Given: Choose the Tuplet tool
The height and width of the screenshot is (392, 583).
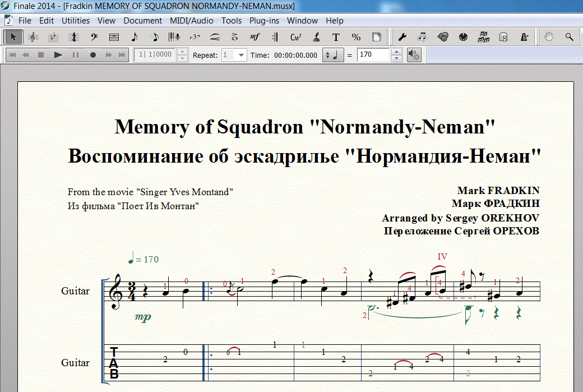Looking at the screenshot, I should click(x=195, y=37).
